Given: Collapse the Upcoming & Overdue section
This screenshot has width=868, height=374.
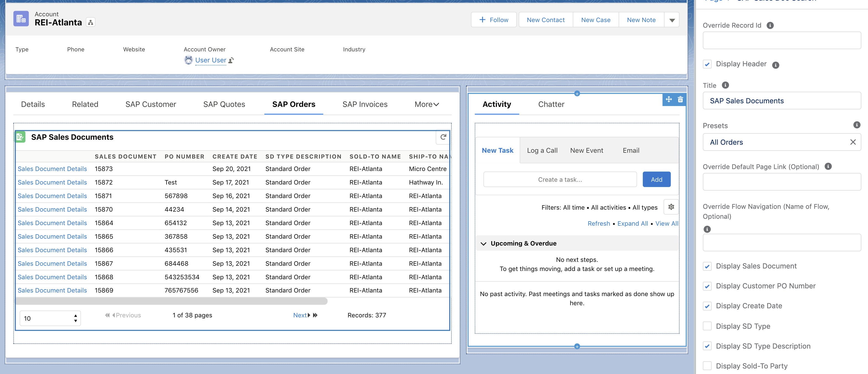Looking at the screenshot, I should pos(483,244).
